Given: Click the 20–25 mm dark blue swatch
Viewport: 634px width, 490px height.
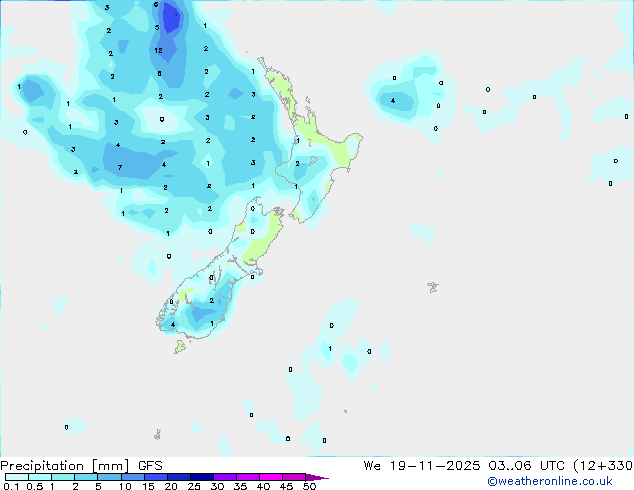Looking at the screenshot, I should coord(179,477).
